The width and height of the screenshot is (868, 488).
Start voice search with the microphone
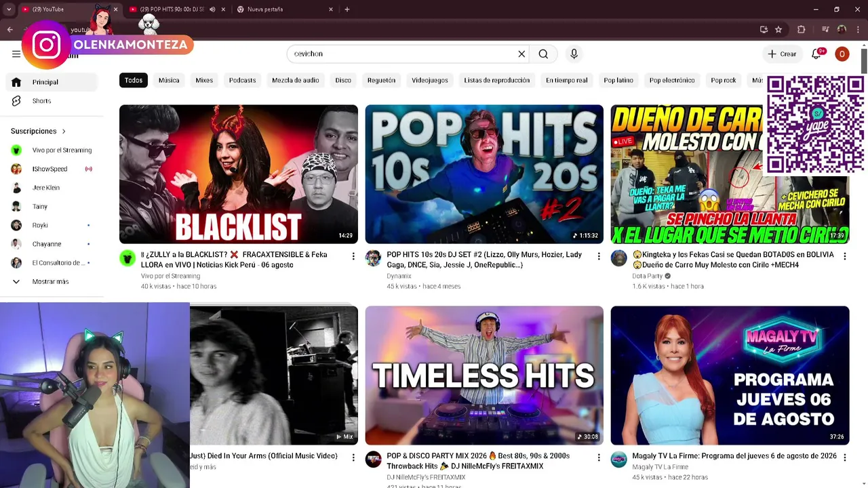tap(574, 54)
